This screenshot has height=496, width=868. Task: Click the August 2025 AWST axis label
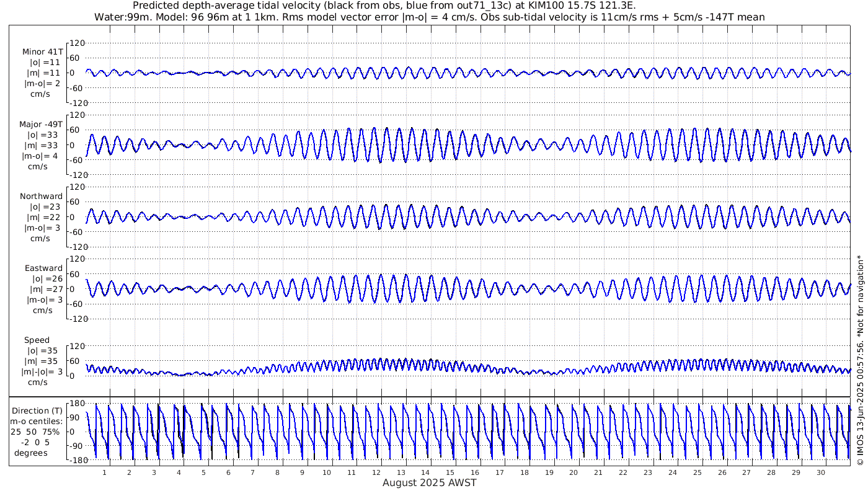pos(429,483)
